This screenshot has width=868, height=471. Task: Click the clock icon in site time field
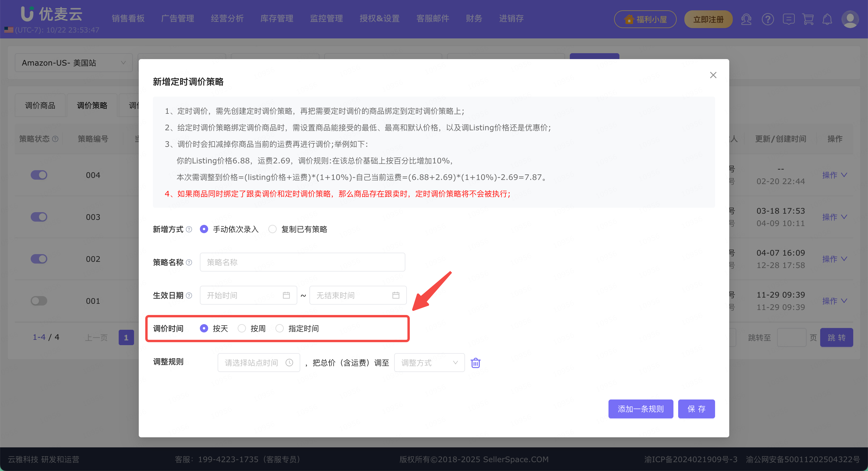pyautogui.click(x=289, y=363)
